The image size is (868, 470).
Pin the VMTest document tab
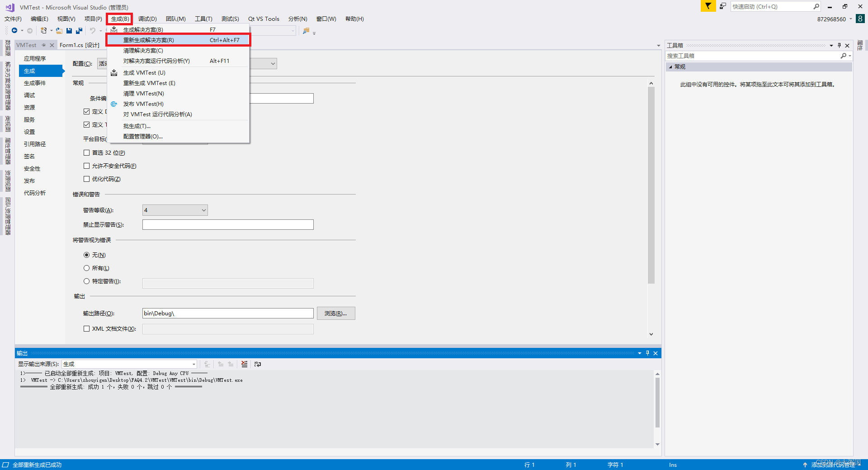click(x=44, y=45)
